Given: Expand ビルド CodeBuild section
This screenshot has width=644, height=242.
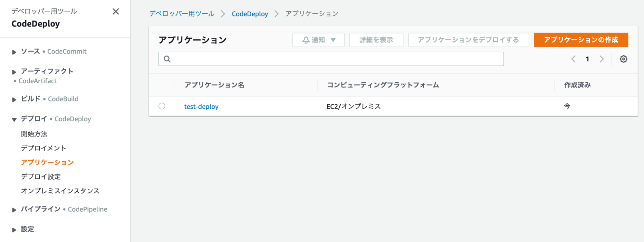Looking at the screenshot, I should pyautogui.click(x=14, y=100).
